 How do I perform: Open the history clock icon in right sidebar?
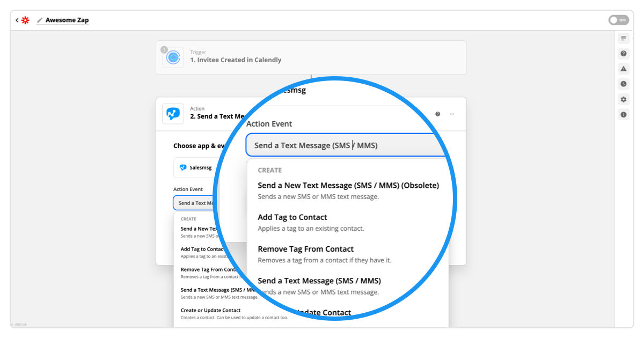coord(623,84)
